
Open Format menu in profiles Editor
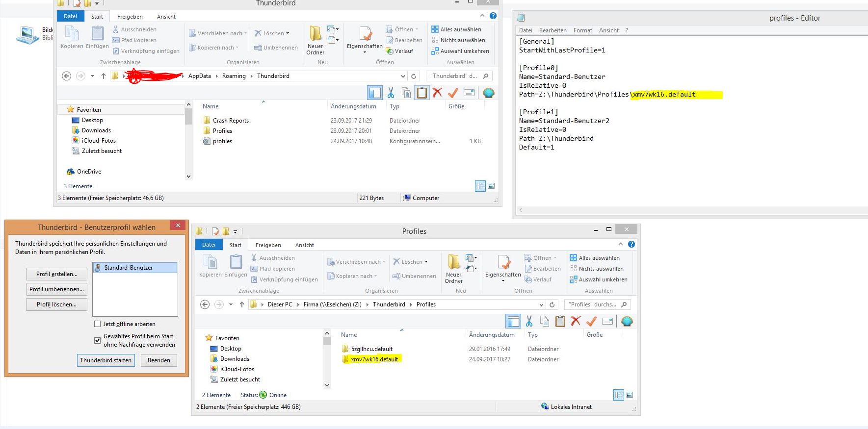pyautogui.click(x=582, y=30)
